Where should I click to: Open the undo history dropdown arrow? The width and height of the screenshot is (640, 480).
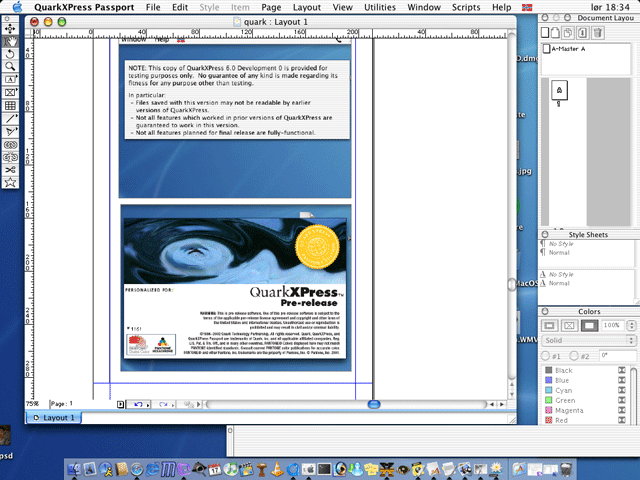pos(148,404)
